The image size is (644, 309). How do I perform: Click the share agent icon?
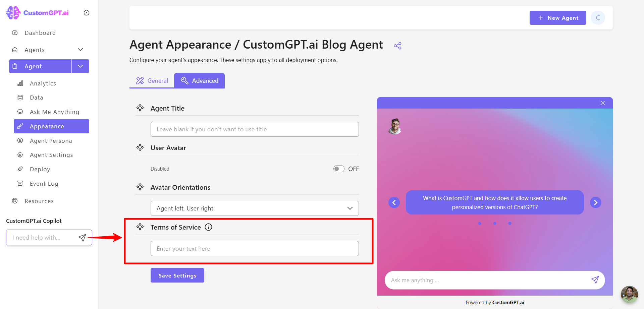click(397, 46)
